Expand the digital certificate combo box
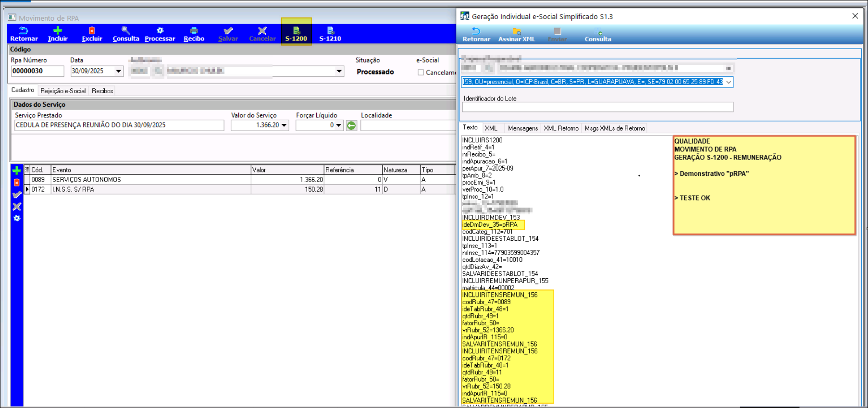Screen dimensions: 868x408 coord(728,82)
